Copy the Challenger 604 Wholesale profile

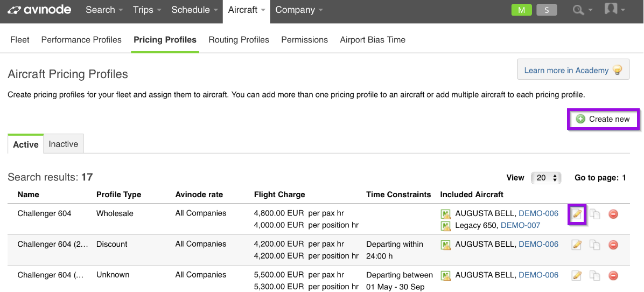tap(594, 214)
